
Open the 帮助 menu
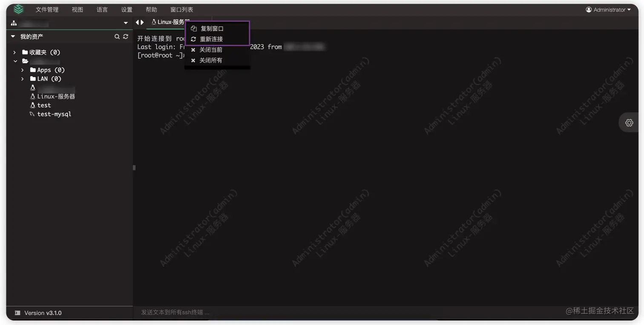(x=151, y=10)
